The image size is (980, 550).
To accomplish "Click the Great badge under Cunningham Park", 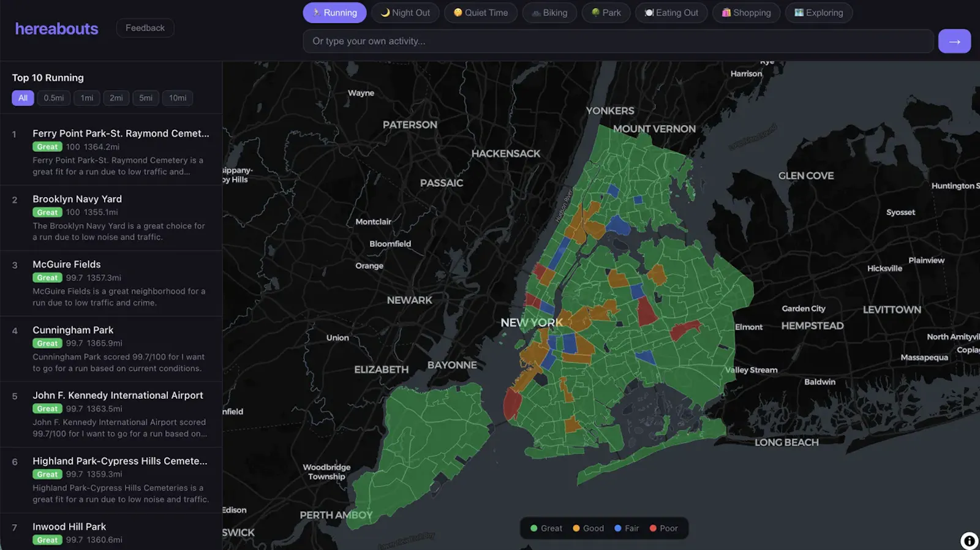I will [47, 344].
